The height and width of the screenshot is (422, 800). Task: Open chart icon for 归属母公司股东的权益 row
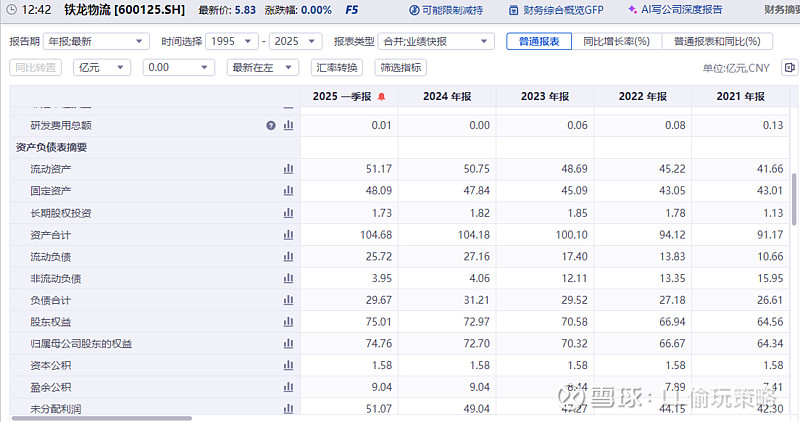point(288,344)
